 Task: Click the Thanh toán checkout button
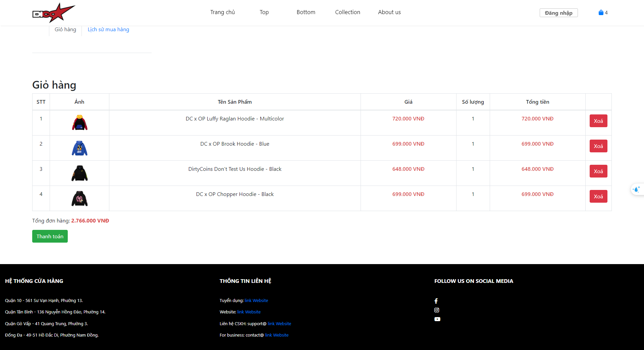click(x=50, y=236)
